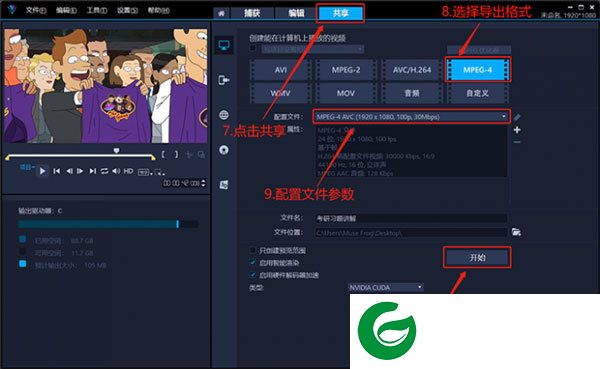Select the Web upload category icon

224,115
